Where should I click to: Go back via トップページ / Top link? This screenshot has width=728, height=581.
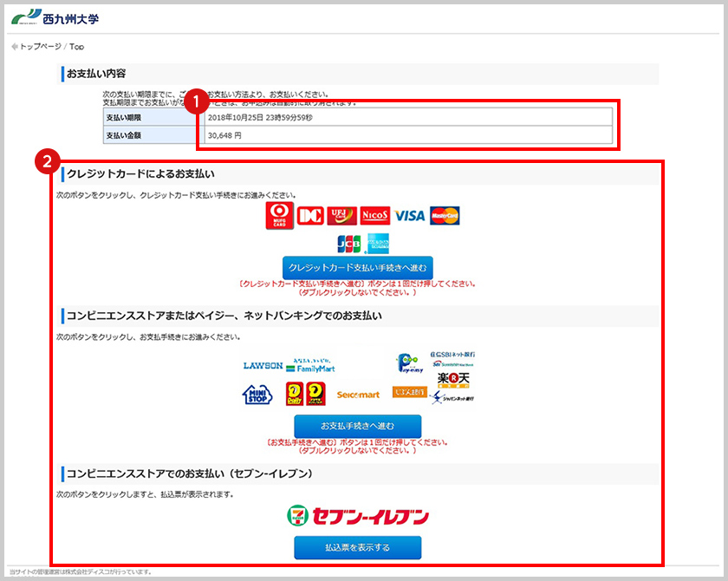click(51, 47)
